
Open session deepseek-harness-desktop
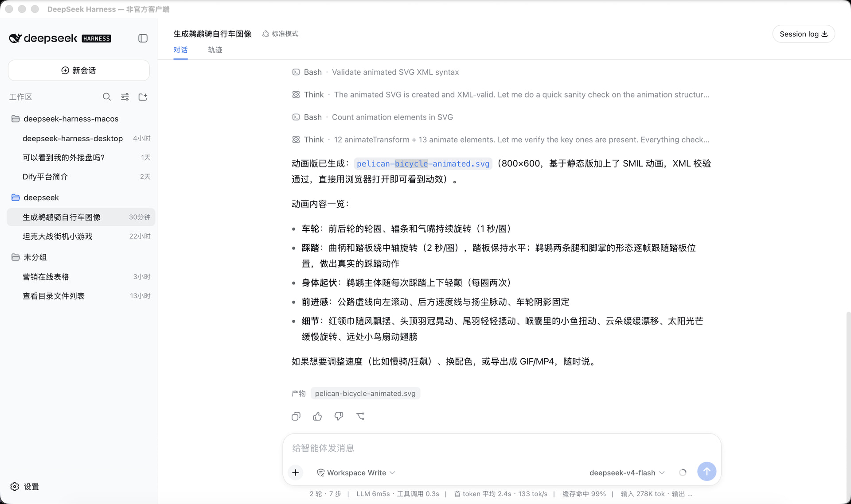[x=81, y=139]
